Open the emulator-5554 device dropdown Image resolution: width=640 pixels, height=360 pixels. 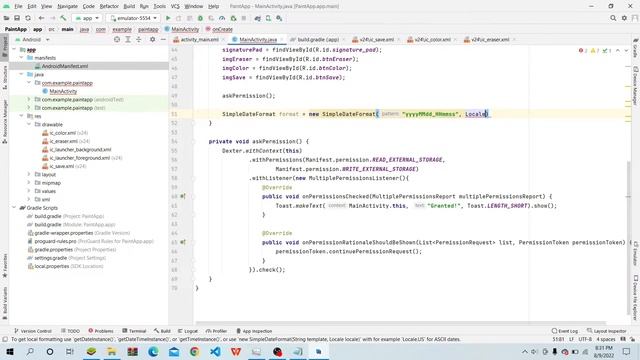[x=133, y=18]
